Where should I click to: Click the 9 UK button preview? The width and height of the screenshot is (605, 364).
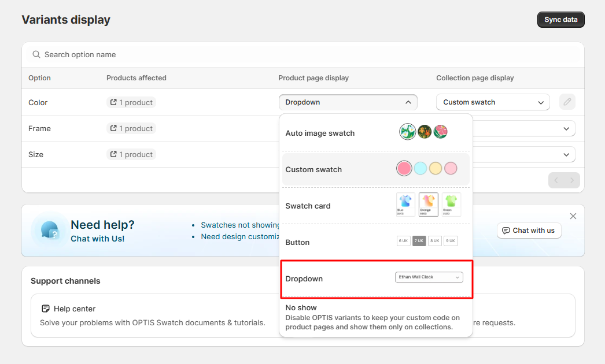[450, 240]
